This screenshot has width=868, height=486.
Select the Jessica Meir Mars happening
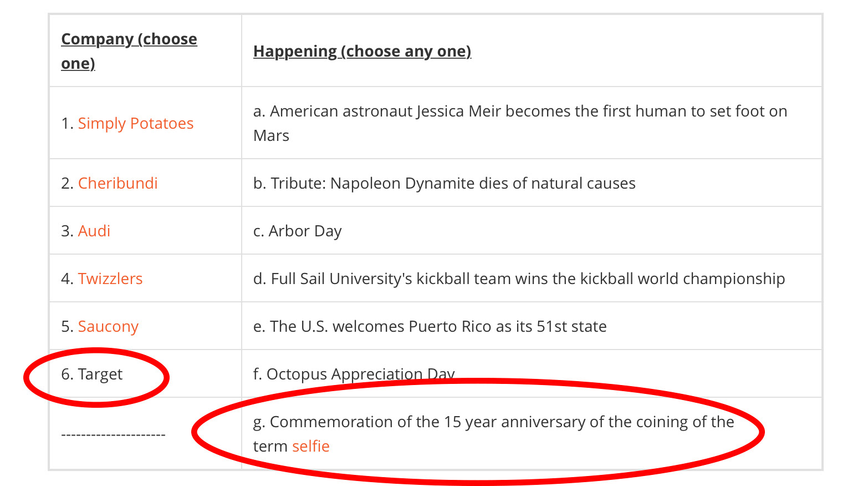coord(520,123)
